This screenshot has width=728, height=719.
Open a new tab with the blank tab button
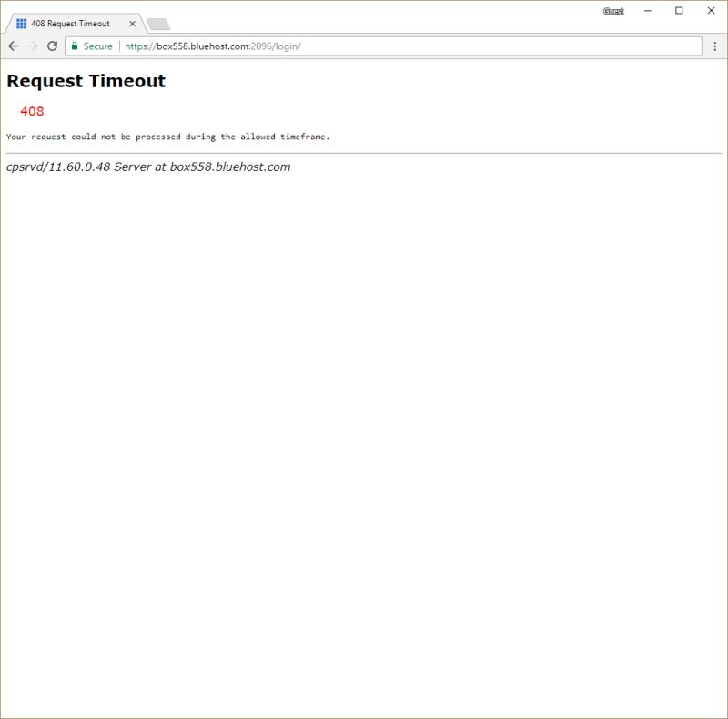pos(158,24)
